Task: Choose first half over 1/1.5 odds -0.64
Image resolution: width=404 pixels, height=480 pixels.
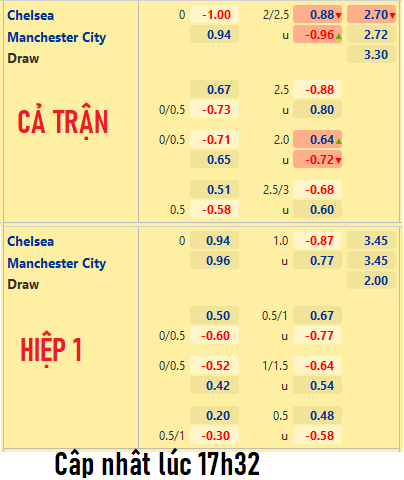Action: [317, 365]
